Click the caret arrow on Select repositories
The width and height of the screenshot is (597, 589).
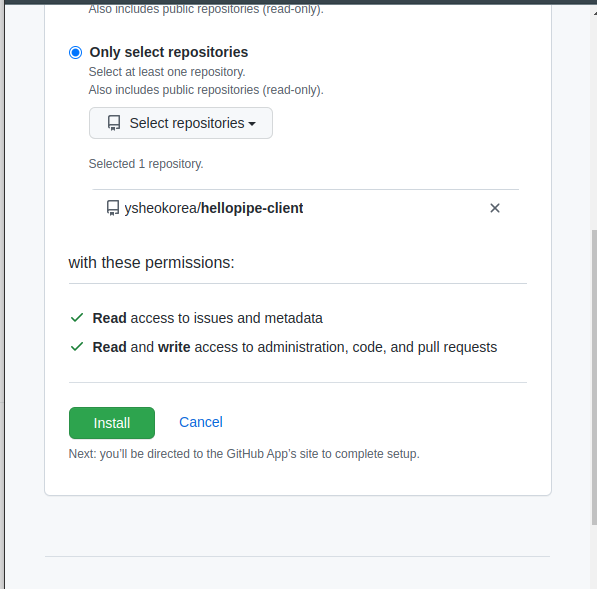click(252, 124)
